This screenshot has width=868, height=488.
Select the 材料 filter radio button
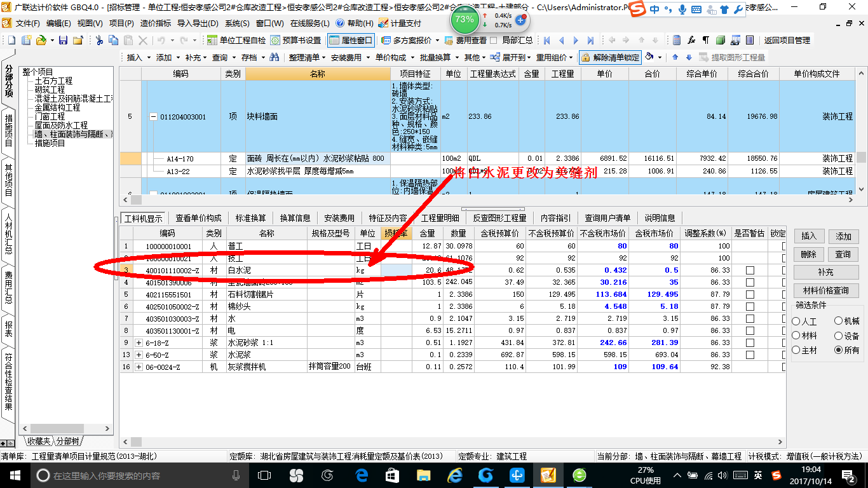tap(797, 335)
